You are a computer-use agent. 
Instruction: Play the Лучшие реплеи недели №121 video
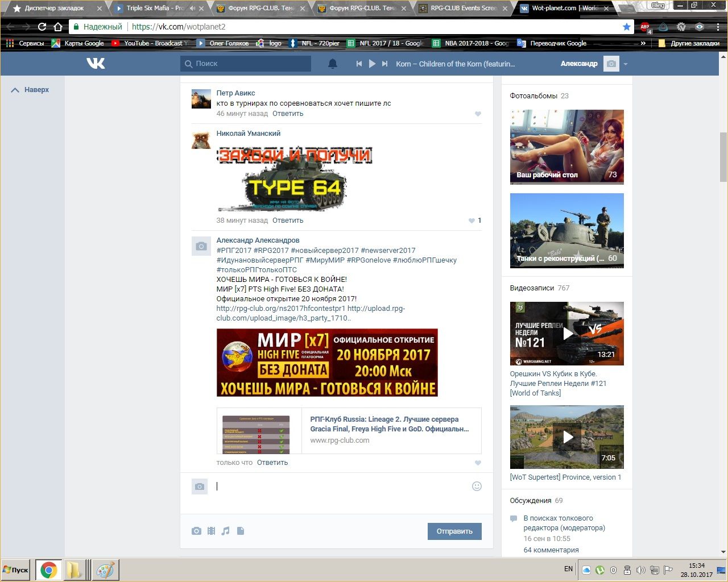567,334
